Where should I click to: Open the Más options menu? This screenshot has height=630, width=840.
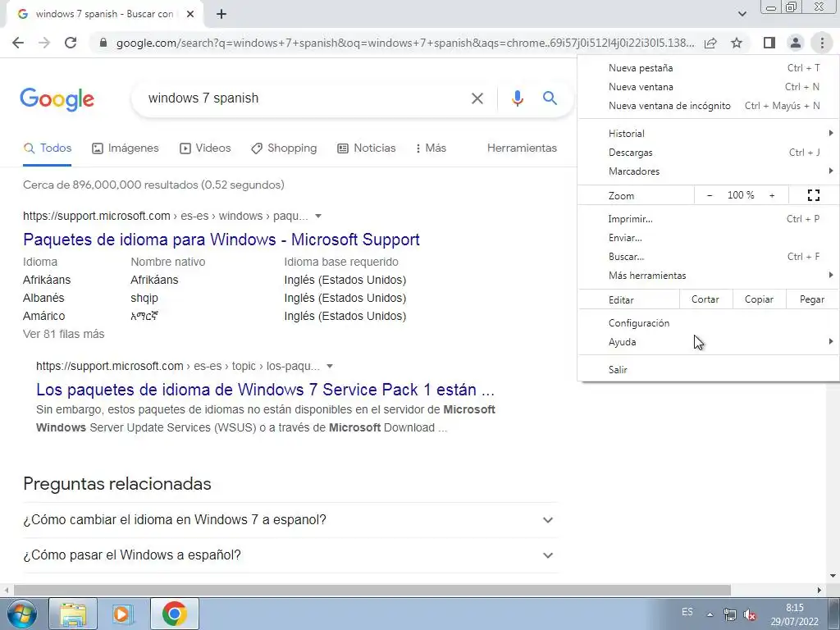click(x=431, y=148)
